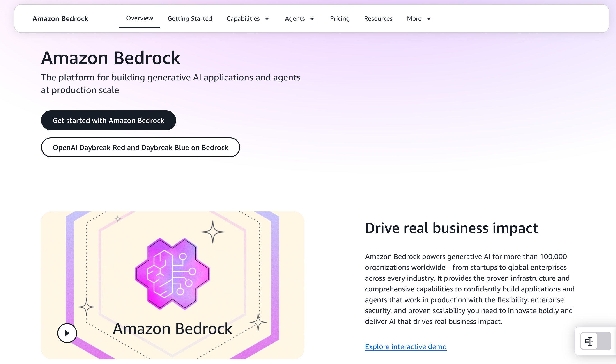This screenshot has width=616, height=364.
Task: Click the paragraph about 100,000 organizations
Action: [x=470, y=289]
